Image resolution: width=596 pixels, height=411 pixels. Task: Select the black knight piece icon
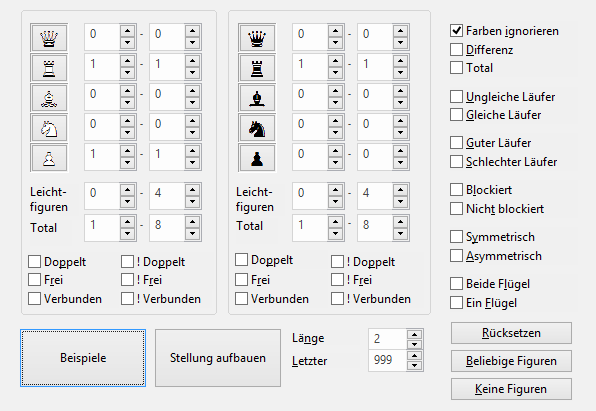pyautogui.click(x=257, y=128)
